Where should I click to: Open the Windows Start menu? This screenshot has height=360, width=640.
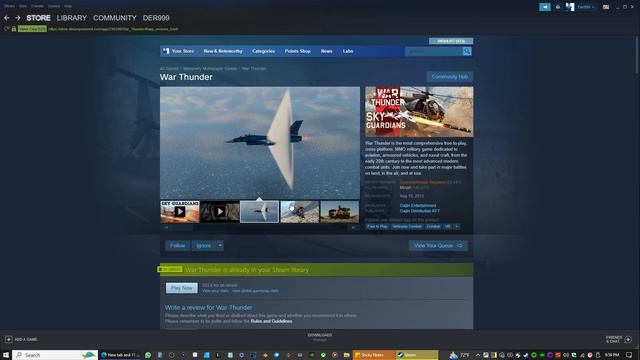tap(6, 355)
